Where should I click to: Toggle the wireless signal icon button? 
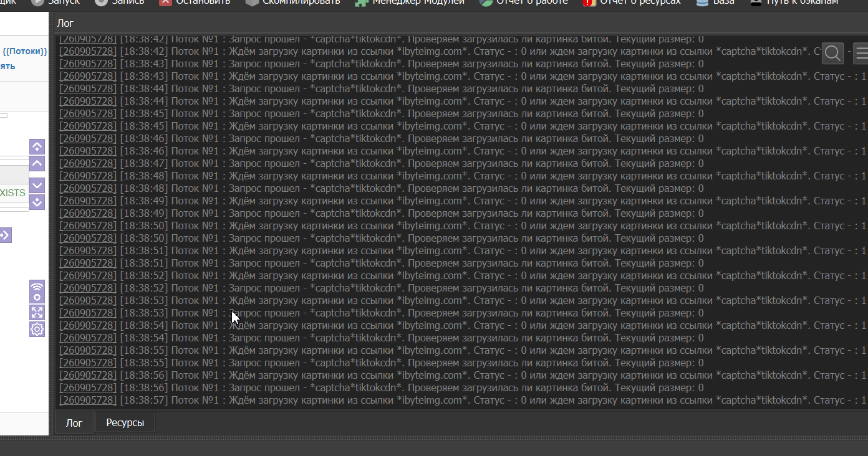37,292
